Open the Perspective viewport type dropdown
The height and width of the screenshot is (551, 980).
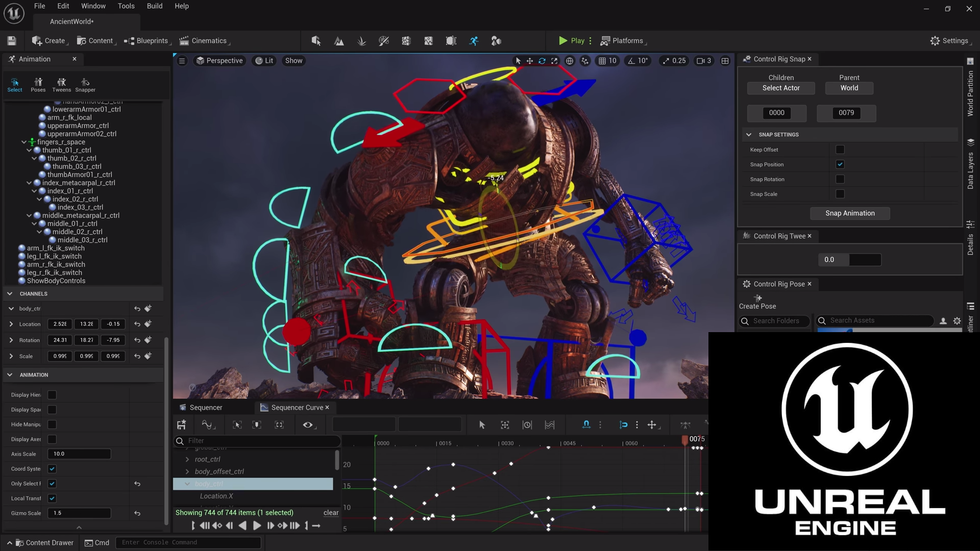[x=219, y=61]
